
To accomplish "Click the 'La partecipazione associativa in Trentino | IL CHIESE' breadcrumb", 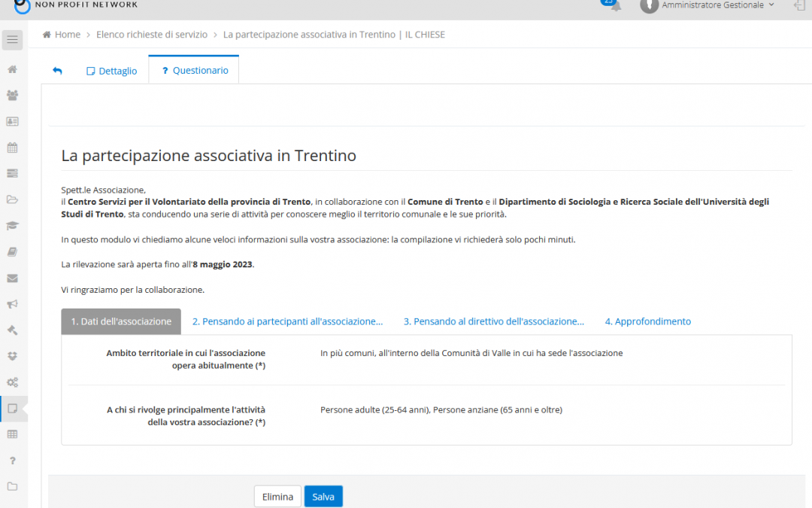I will 334,35.
